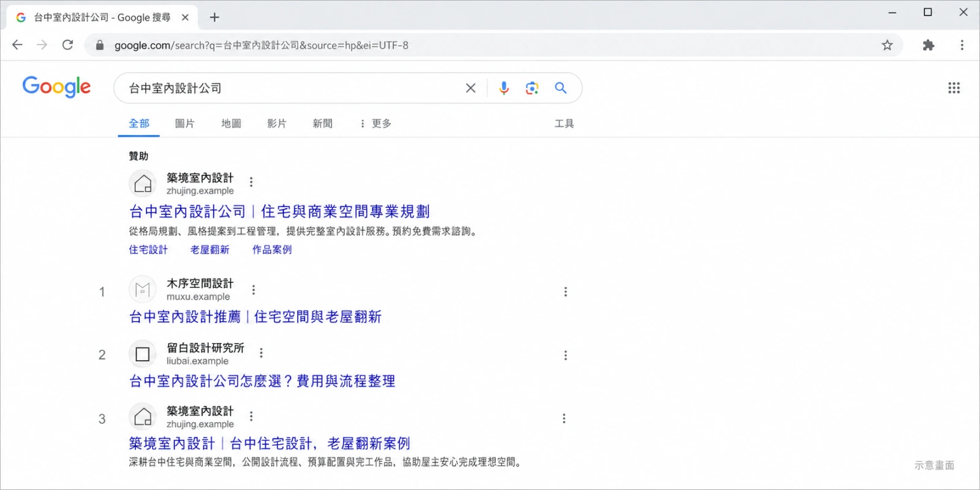
Task: Maximize the browser window
Action: point(928,12)
